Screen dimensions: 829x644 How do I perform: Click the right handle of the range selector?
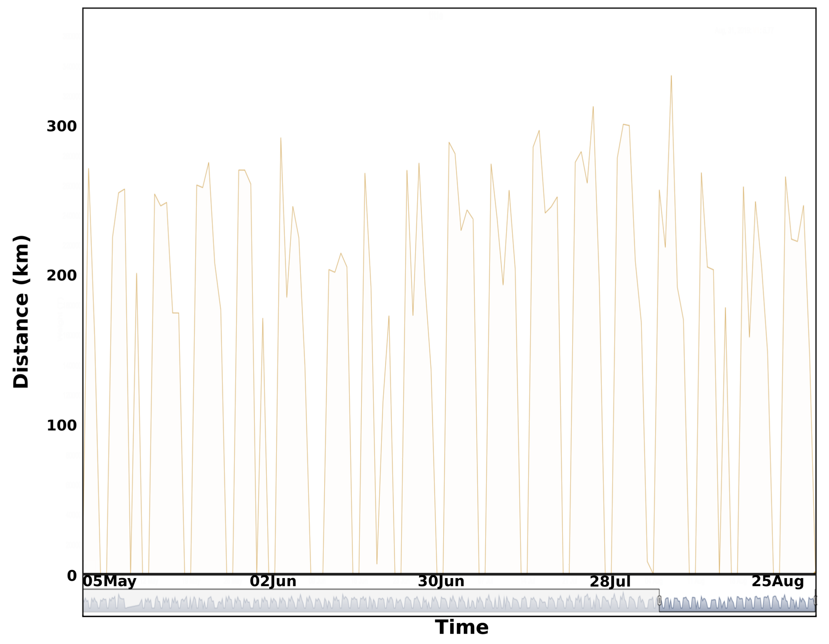pyautogui.click(x=815, y=600)
